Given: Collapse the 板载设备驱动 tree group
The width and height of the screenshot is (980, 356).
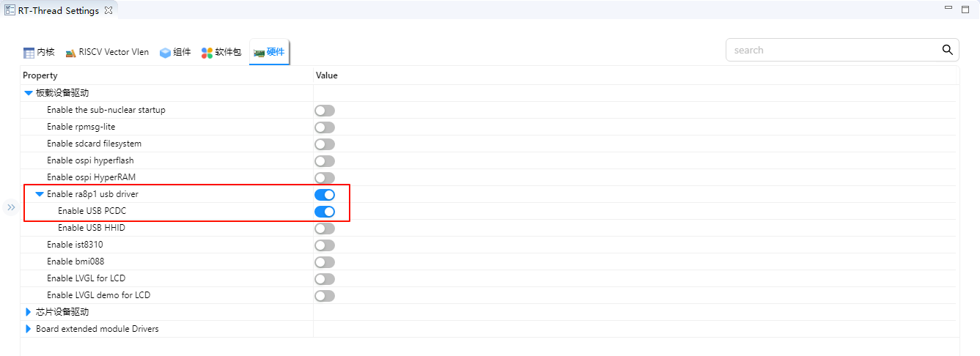Looking at the screenshot, I should click(x=29, y=93).
